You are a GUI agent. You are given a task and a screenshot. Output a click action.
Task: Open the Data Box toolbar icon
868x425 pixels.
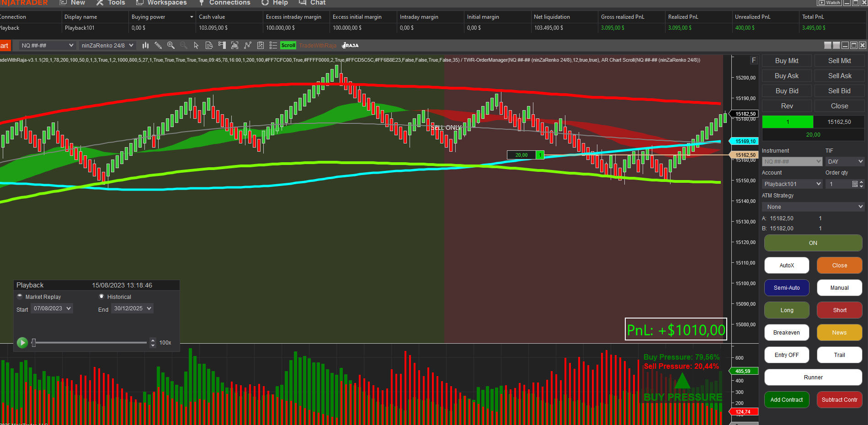(x=209, y=45)
